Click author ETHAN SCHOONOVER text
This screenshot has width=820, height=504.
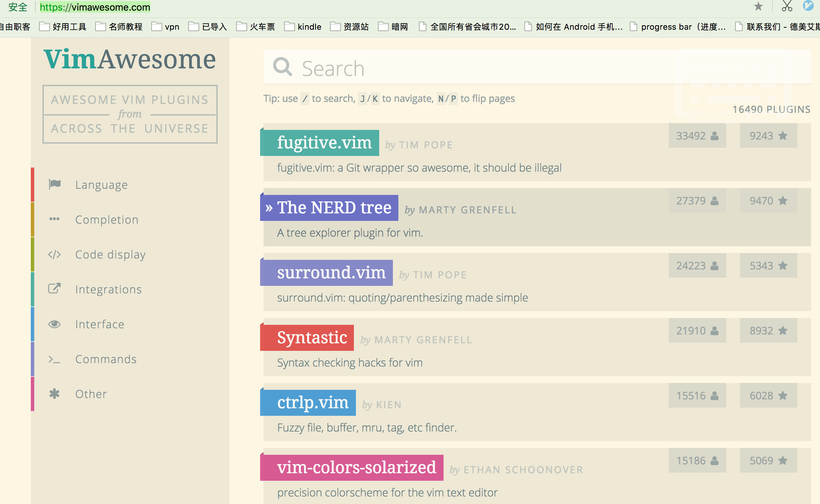(x=523, y=470)
